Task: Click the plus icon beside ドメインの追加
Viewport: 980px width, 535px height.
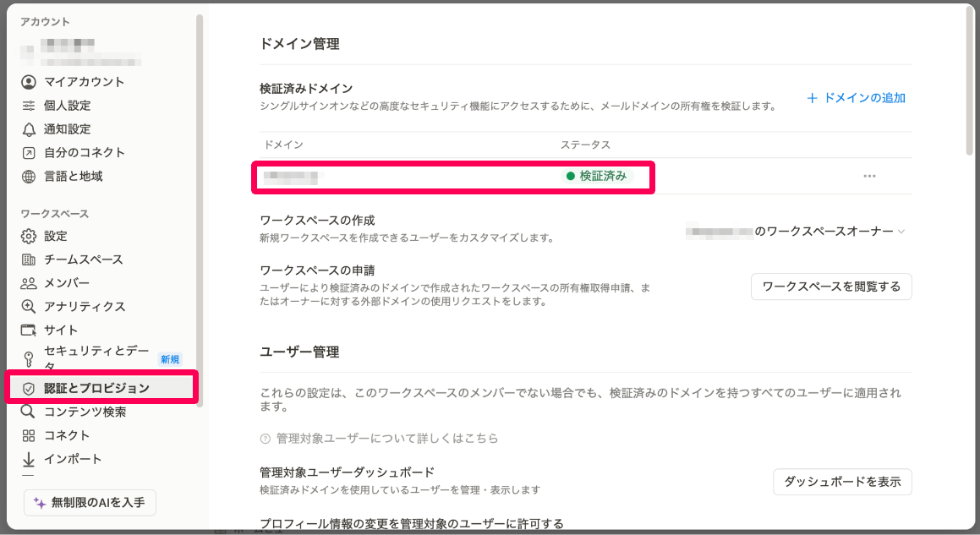Action: (x=812, y=98)
